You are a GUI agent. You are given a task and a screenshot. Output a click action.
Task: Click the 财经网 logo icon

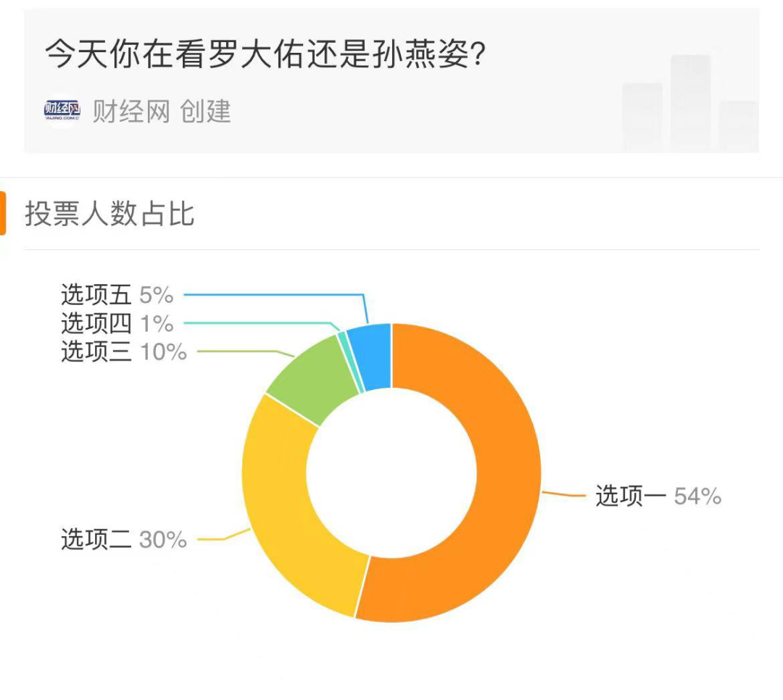62,112
